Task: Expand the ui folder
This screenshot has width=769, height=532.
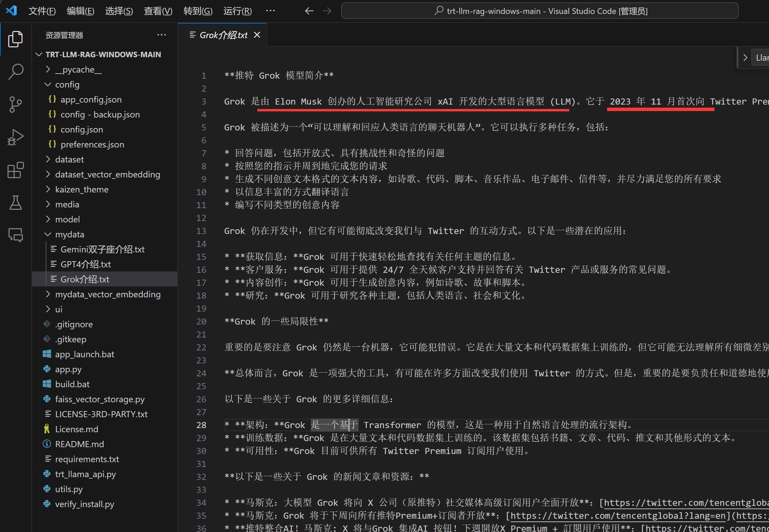Action: coord(104,309)
